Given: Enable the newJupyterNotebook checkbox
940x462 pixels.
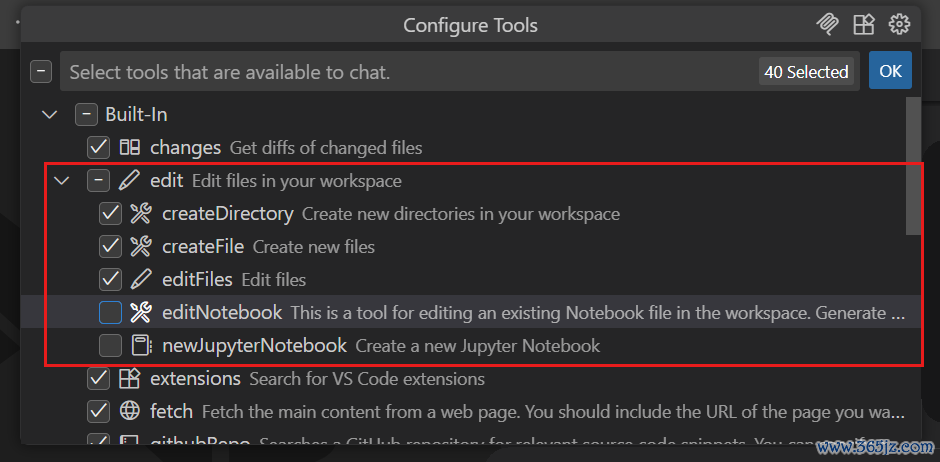Looking at the screenshot, I should pos(110,346).
